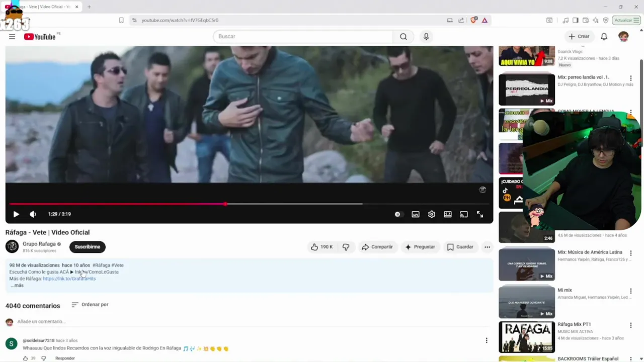644x362 pixels.
Task: Seek on the red video progress bar
Action: coord(249,204)
